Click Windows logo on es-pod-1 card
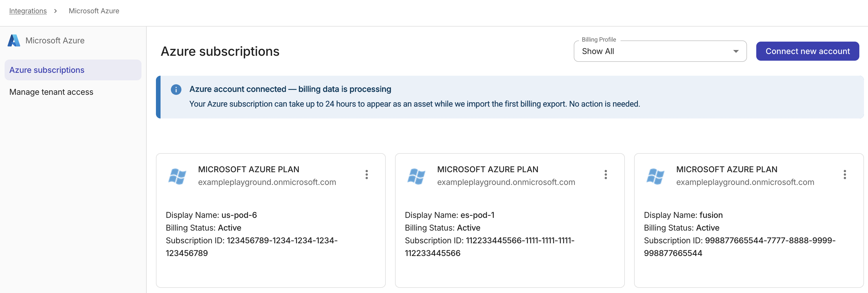 tap(416, 176)
